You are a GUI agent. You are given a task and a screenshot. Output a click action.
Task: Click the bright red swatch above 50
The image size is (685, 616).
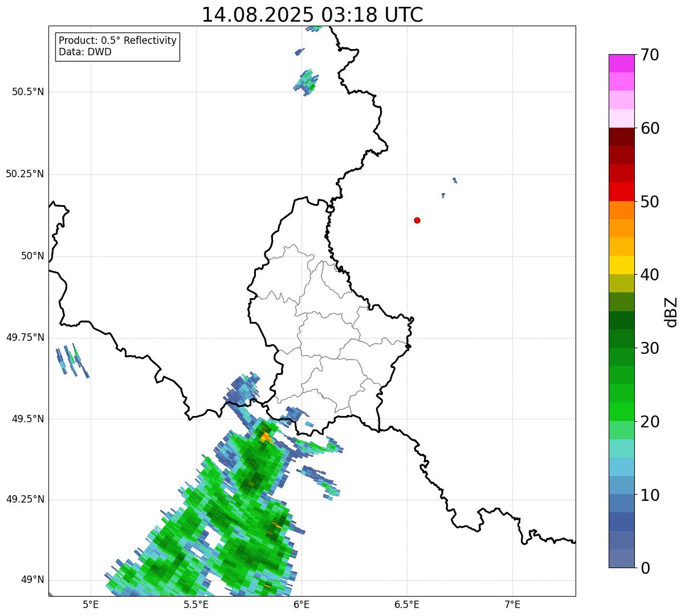(621, 191)
